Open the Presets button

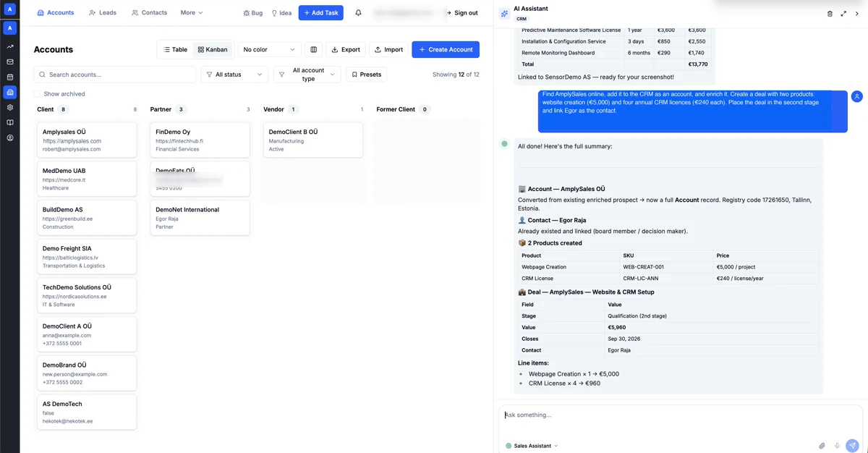point(367,75)
